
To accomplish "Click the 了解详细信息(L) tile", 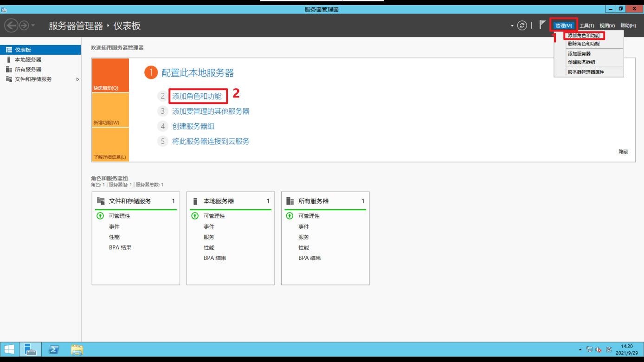I will click(110, 144).
